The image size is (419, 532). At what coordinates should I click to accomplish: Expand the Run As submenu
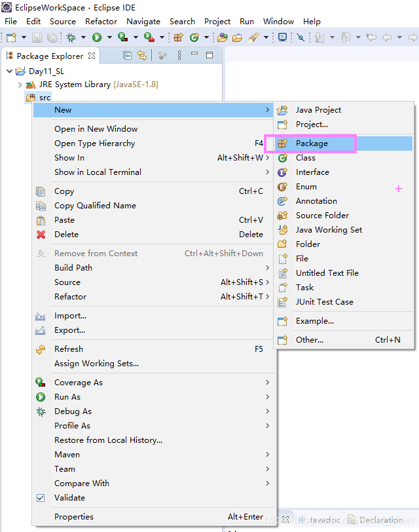click(x=153, y=396)
